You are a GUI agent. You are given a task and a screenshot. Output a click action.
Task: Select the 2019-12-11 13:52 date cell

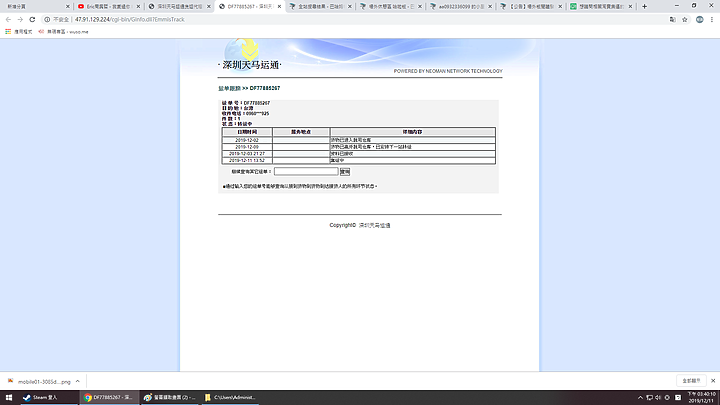click(x=247, y=160)
